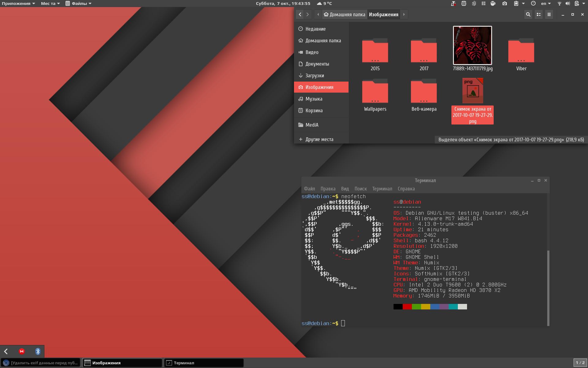Screen dimensions: 588x368
Task: Click the terminal vertical scrollbar
Action: coord(548,288)
